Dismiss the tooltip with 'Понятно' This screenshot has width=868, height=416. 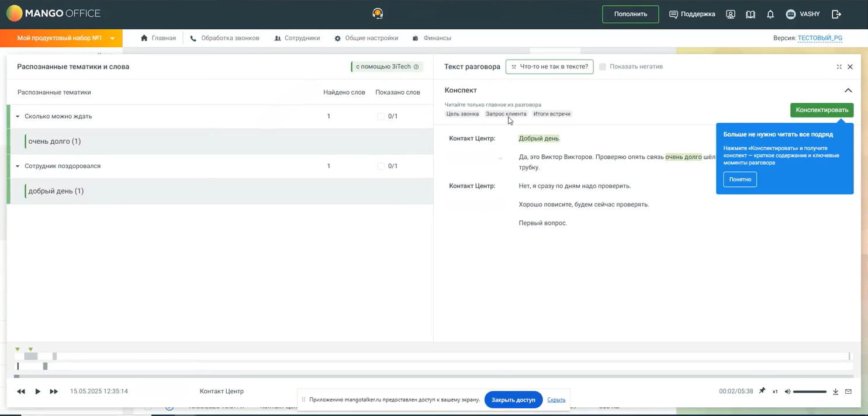click(x=740, y=179)
